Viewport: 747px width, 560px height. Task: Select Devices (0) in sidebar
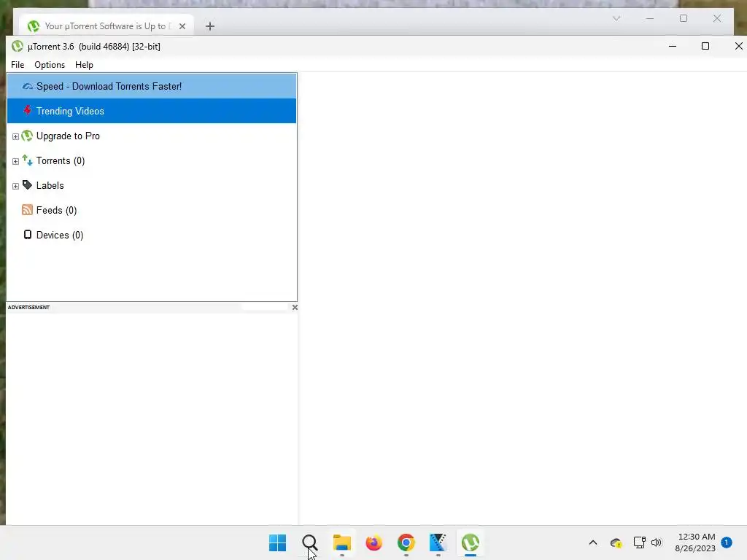coord(60,236)
